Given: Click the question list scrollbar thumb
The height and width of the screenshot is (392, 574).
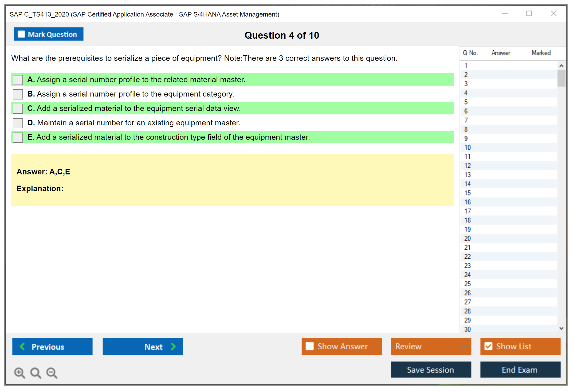Looking at the screenshot, I should click(x=561, y=78).
